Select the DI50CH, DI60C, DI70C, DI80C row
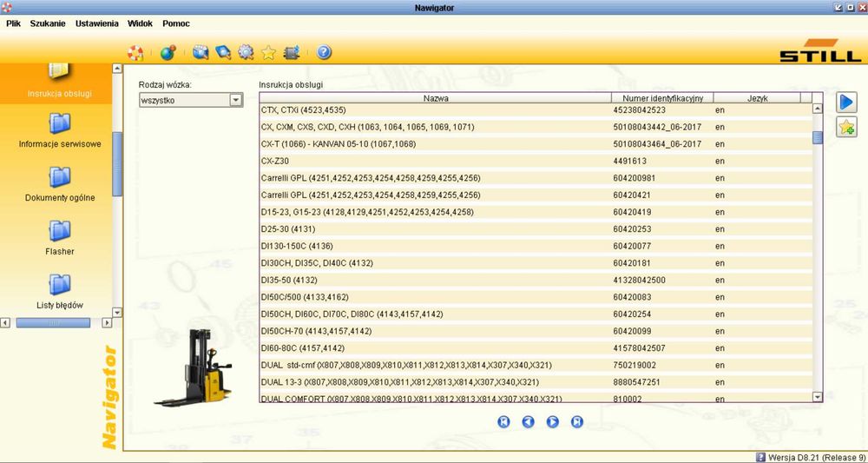This screenshot has width=868, height=463. [536, 314]
